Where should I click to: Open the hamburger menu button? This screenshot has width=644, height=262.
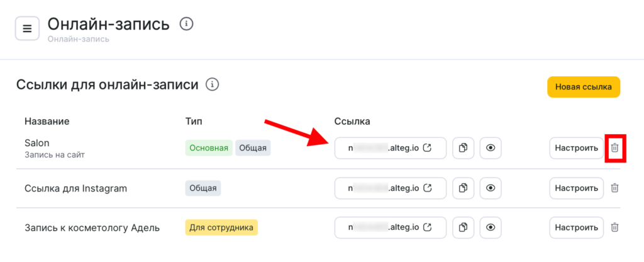tap(27, 28)
